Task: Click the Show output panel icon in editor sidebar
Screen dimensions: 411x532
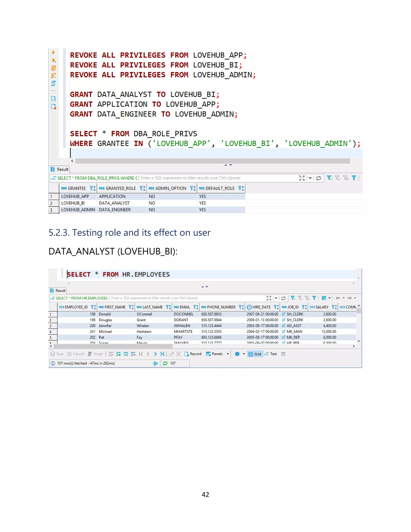Action: pos(54,99)
